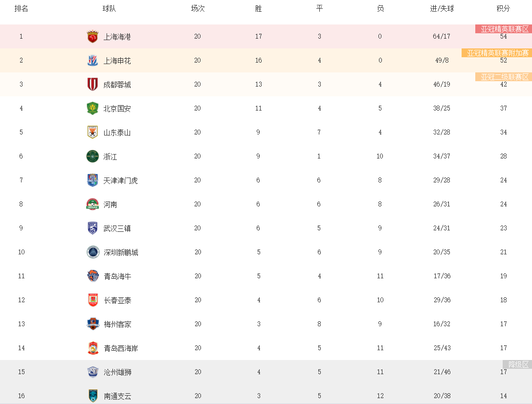Open the 长春亚泰 team name link
Image resolution: width=532 pixels, height=404 pixels.
[117, 300]
